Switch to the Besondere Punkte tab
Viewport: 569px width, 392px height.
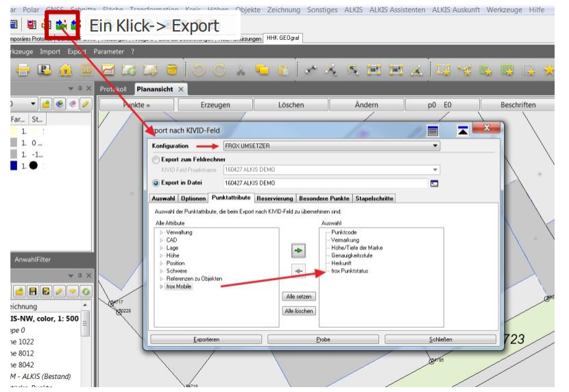[x=324, y=198]
